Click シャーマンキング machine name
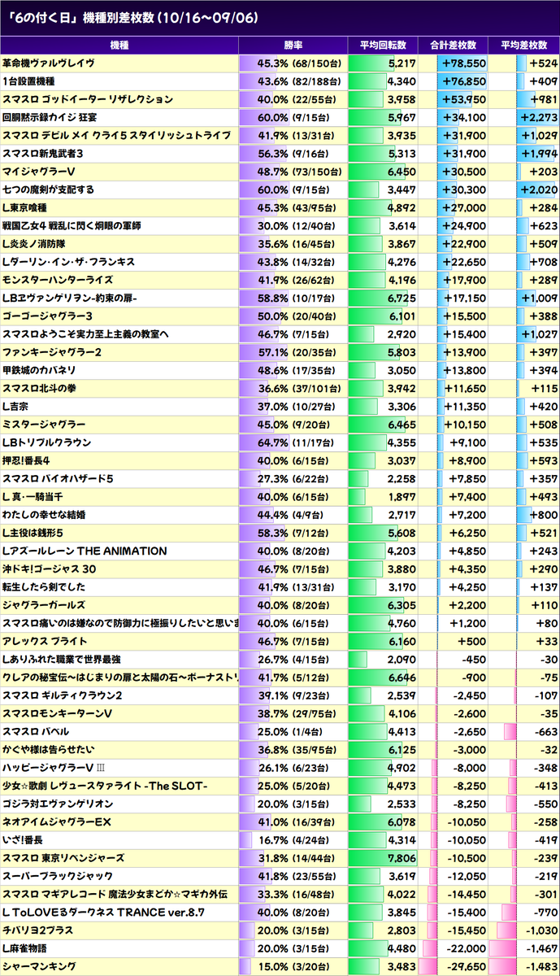The width and height of the screenshot is (560, 976). pos(40,965)
